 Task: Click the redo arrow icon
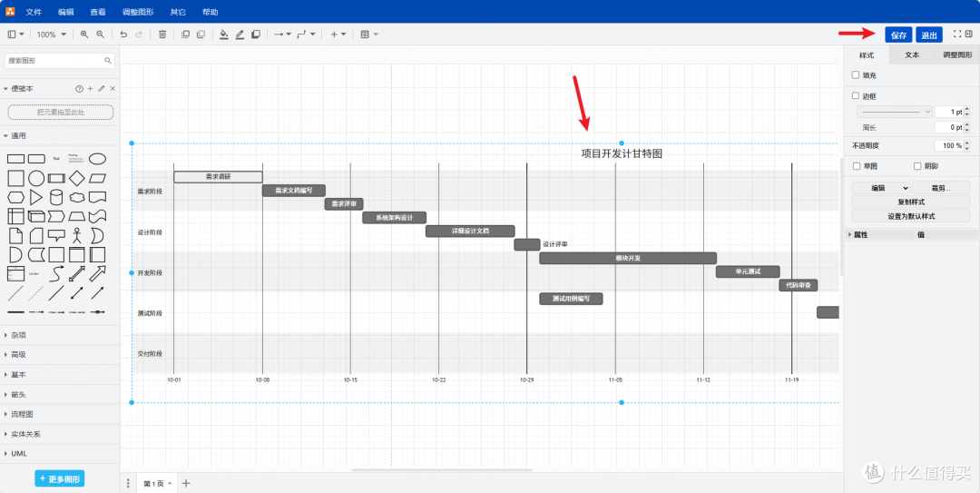point(139,35)
